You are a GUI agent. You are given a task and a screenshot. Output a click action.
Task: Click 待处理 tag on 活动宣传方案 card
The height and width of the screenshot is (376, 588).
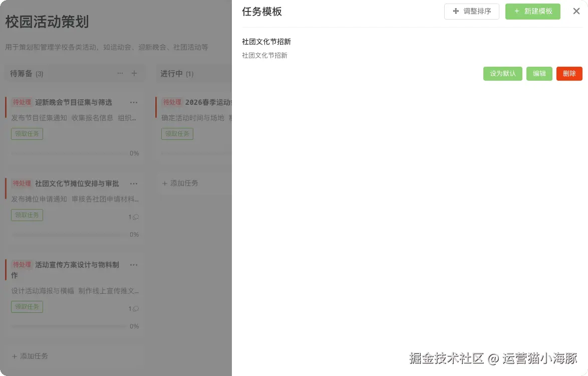pos(22,265)
